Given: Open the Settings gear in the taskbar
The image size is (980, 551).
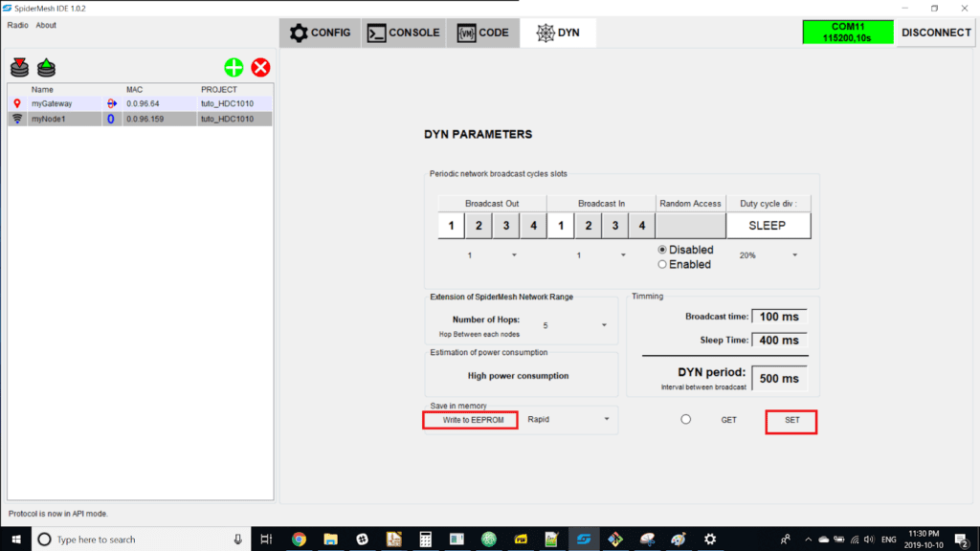Looking at the screenshot, I should (710, 540).
